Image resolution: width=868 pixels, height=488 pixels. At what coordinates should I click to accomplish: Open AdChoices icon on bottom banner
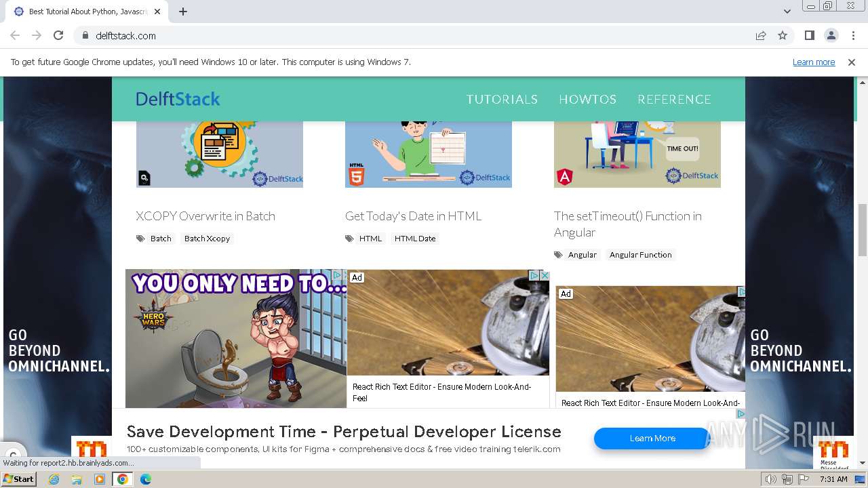[x=741, y=413]
